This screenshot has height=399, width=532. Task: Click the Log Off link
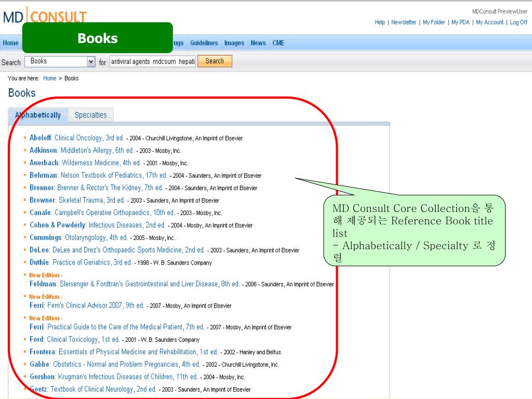point(518,22)
